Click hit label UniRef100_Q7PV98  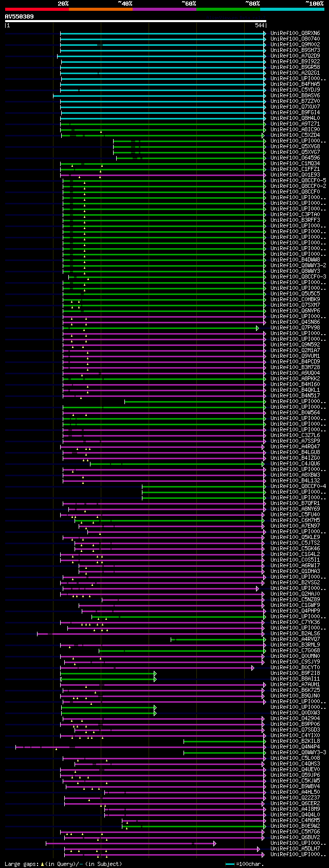pos(295,327)
